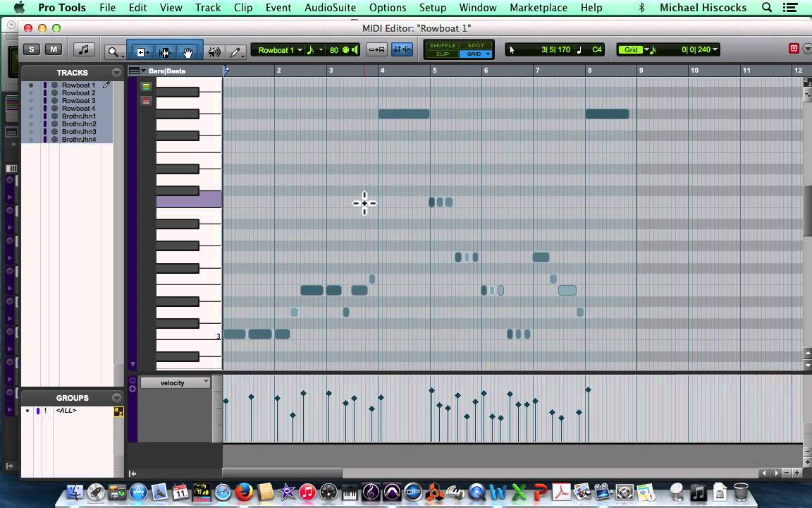
Task: Open Firefox from the dock
Action: point(244,491)
